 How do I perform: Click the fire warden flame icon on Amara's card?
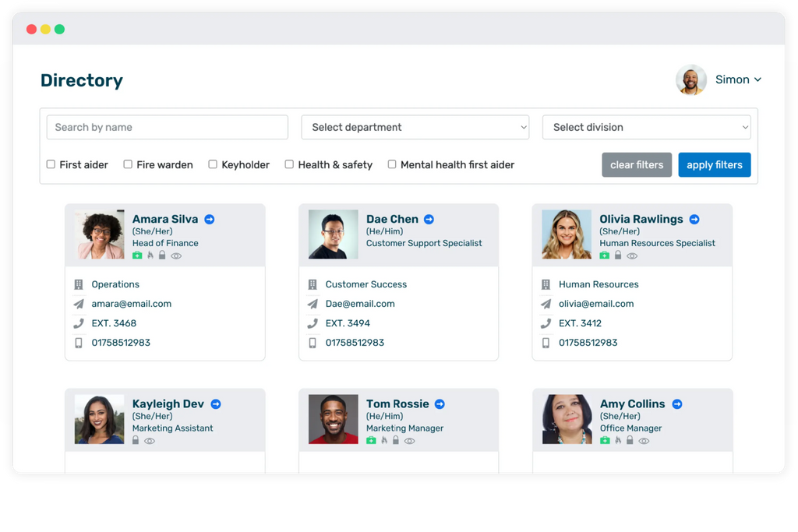[x=150, y=255]
